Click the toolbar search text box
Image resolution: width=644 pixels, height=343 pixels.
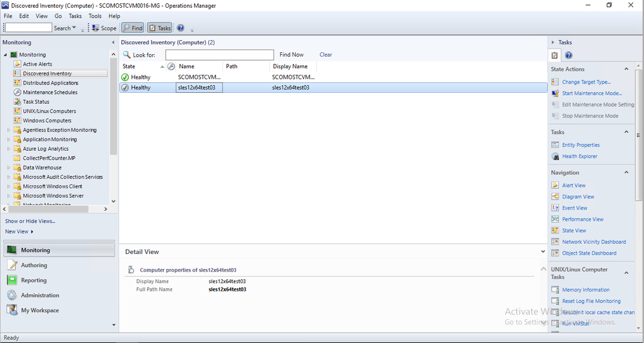point(28,28)
